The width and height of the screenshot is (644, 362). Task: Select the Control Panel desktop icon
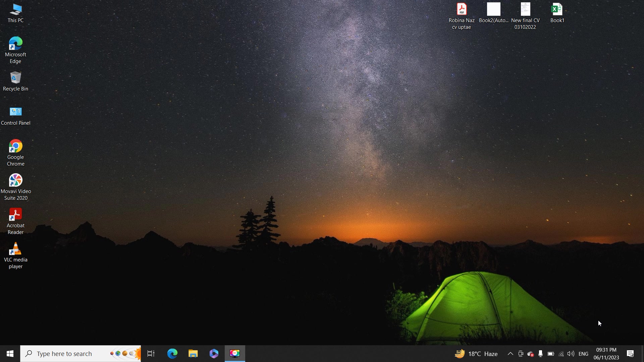[15, 116]
